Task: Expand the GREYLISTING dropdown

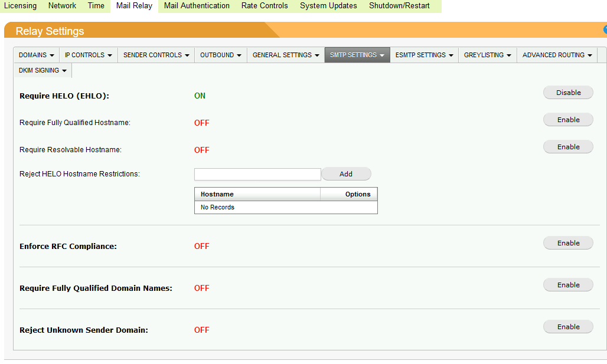Action: (x=487, y=55)
